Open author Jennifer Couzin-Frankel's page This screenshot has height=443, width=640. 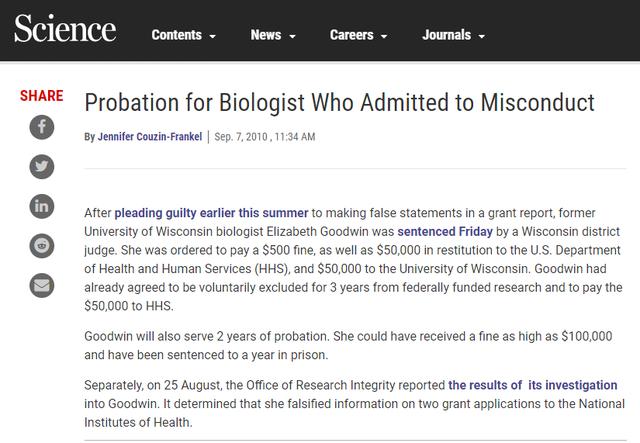[151, 136]
